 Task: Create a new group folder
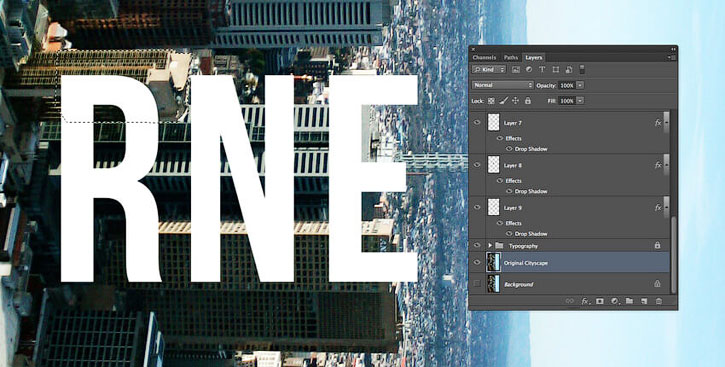(629, 301)
